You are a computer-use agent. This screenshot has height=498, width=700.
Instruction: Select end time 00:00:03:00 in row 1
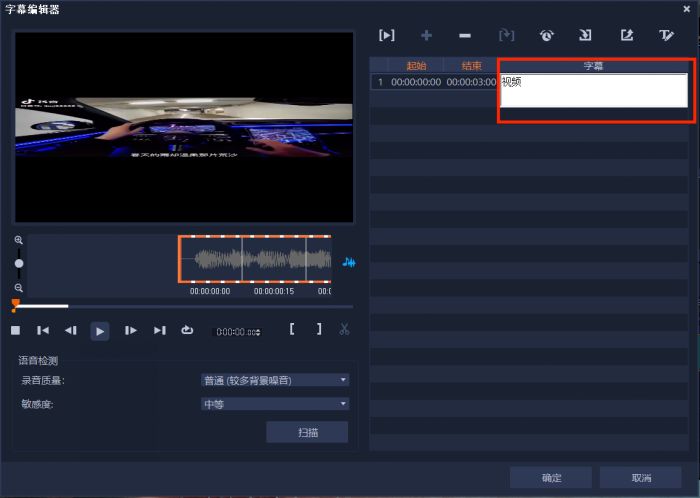pyautogui.click(x=471, y=82)
